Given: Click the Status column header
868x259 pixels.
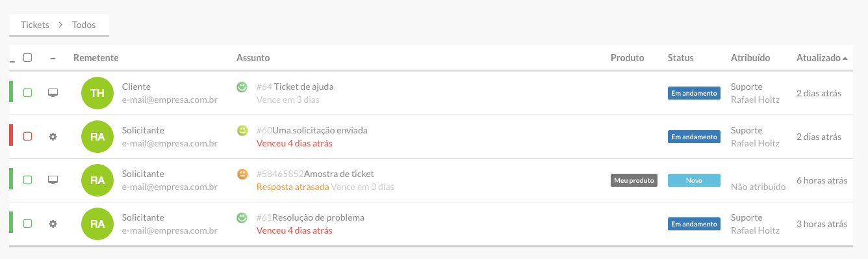Looking at the screenshot, I should click(x=681, y=58).
